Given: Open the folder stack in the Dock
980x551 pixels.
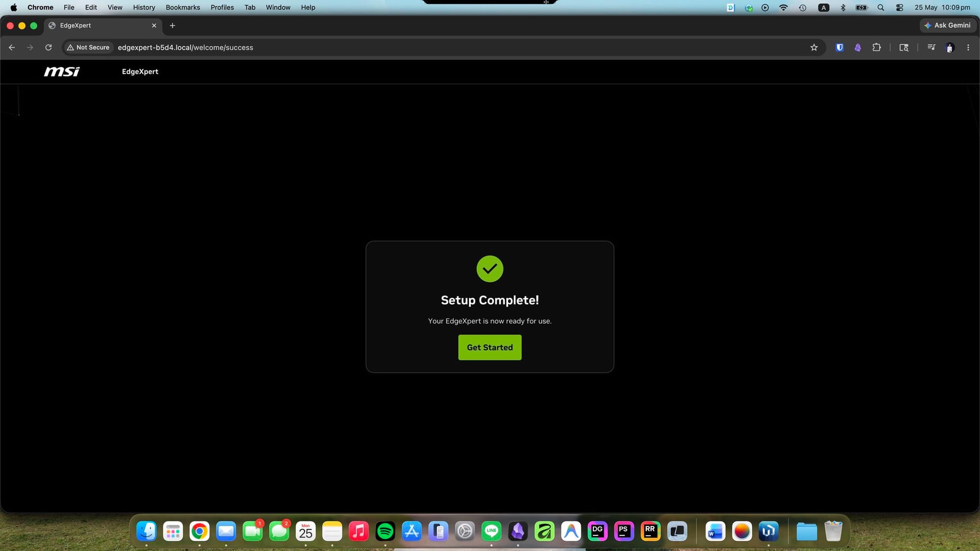Looking at the screenshot, I should click(x=807, y=531).
